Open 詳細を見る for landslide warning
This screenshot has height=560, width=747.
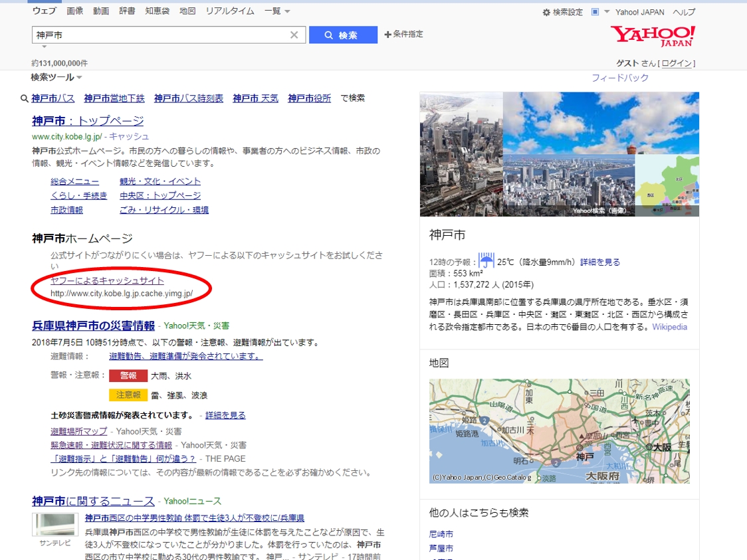pos(225,415)
